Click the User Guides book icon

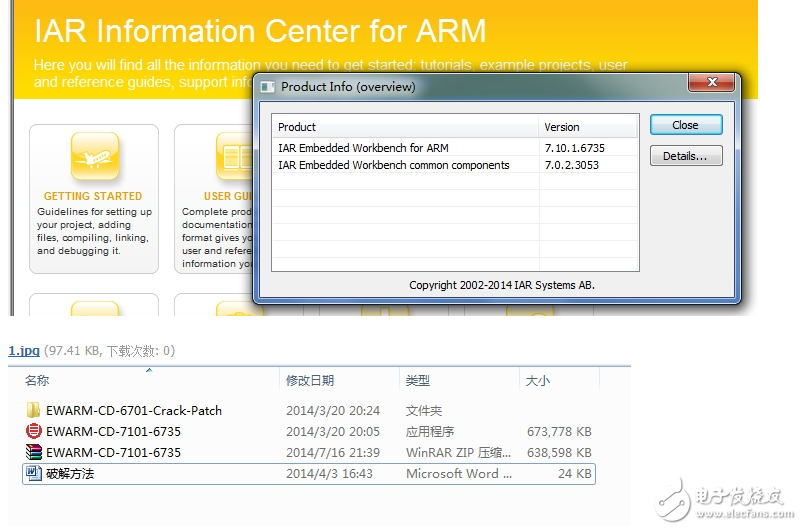click(234, 158)
